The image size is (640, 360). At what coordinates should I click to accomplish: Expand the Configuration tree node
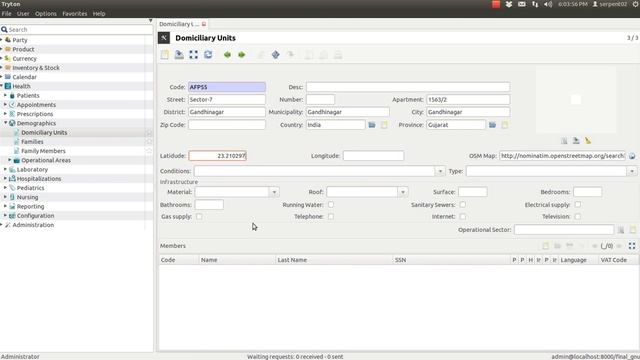point(6,216)
